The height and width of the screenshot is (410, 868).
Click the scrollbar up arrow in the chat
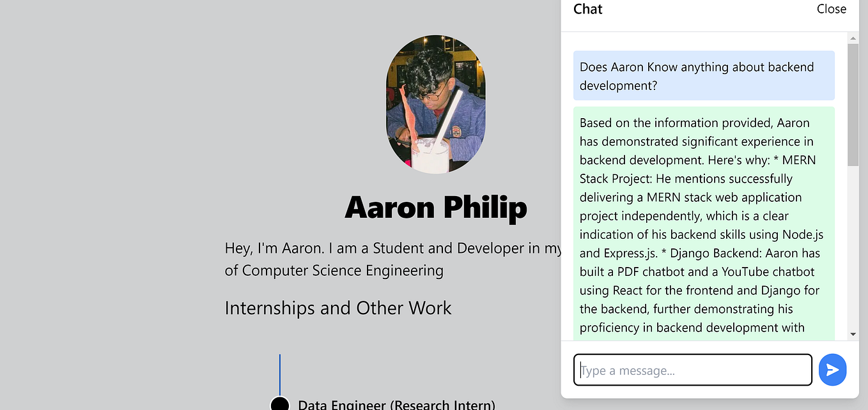pyautogui.click(x=853, y=37)
